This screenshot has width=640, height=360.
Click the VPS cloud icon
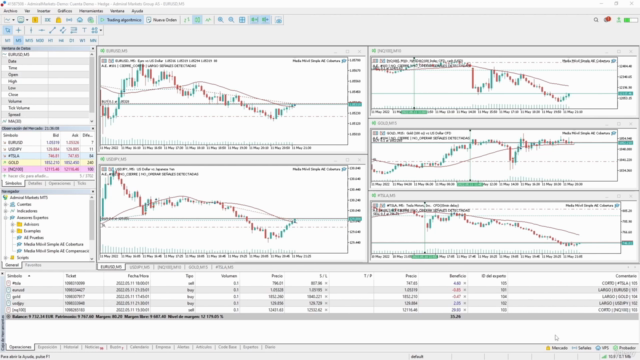80,20
